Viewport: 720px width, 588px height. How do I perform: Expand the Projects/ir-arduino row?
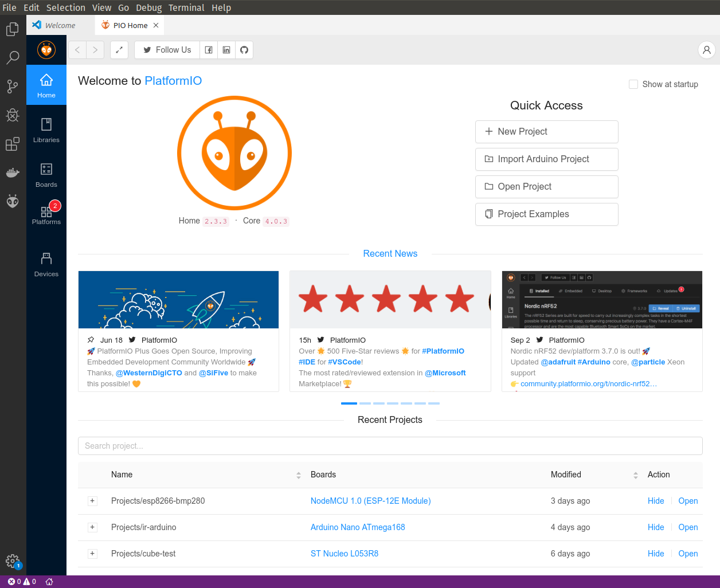coord(92,527)
